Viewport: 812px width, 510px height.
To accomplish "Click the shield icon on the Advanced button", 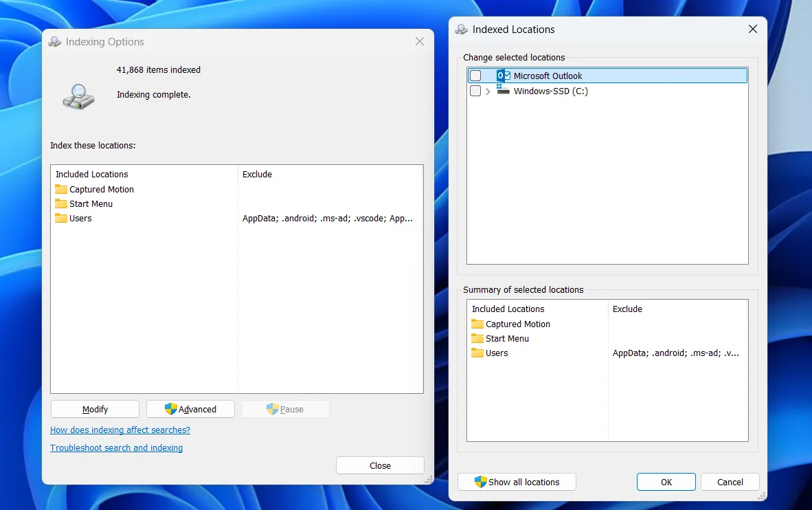I will click(169, 409).
